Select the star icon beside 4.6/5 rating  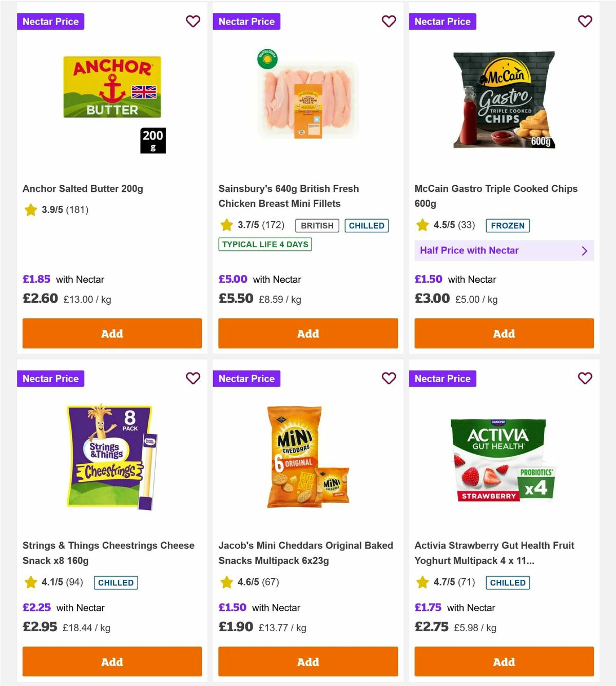(x=226, y=582)
